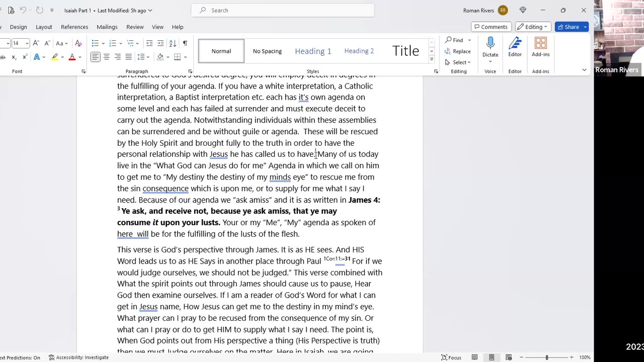Increase paragraph indent
Screen dimensions: 644x362
pyautogui.click(x=160, y=43)
